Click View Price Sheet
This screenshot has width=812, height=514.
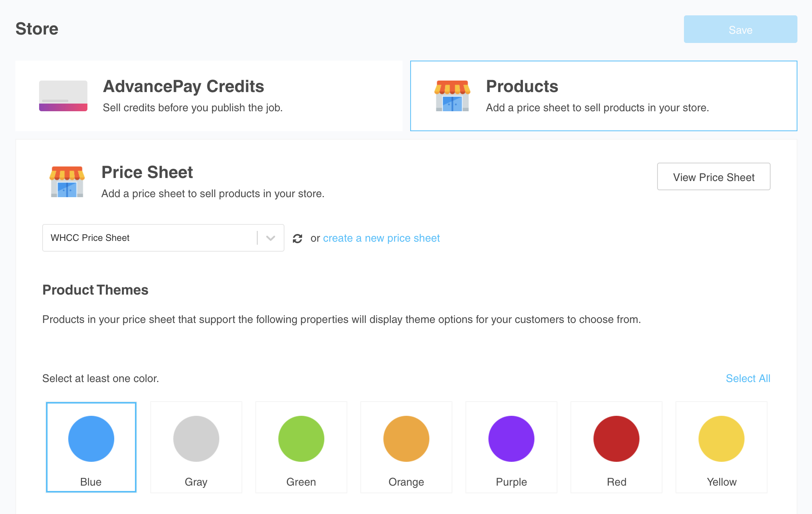tap(713, 177)
